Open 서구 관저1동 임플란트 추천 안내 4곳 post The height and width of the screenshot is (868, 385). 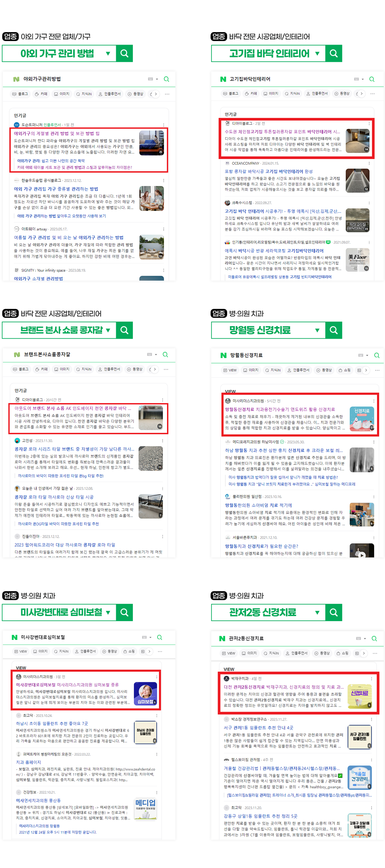pos(258,728)
